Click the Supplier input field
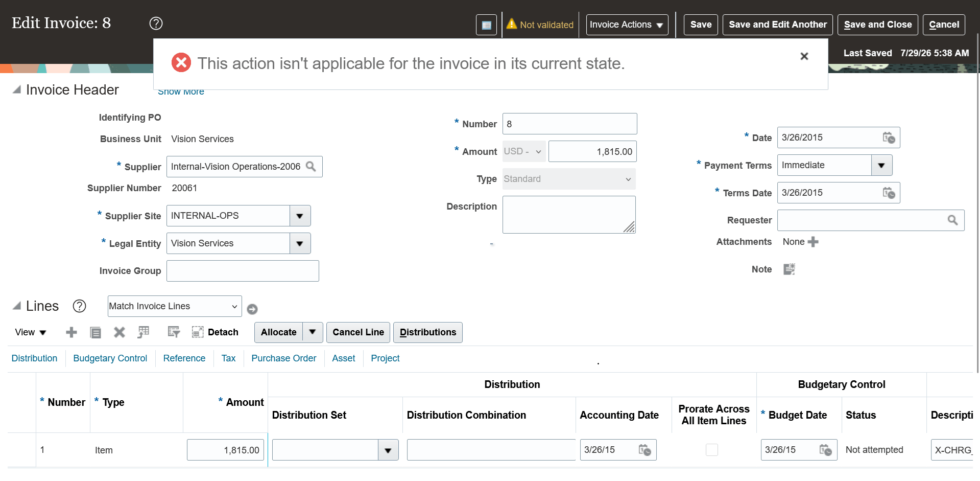The image size is (980, 481). [236, 167]
